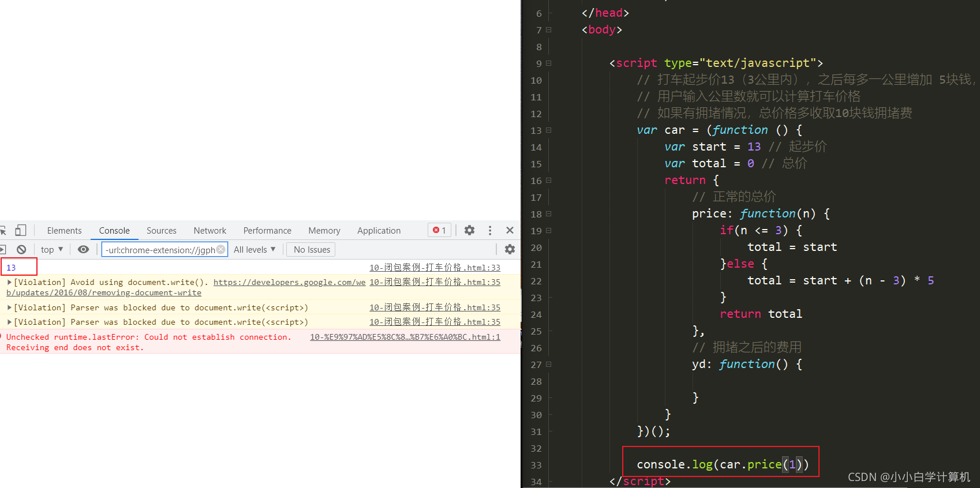Screen dimensions: 980x488
Task: Open the All levels dropdown
Action: pyautogui.click(x=255, y=249)
